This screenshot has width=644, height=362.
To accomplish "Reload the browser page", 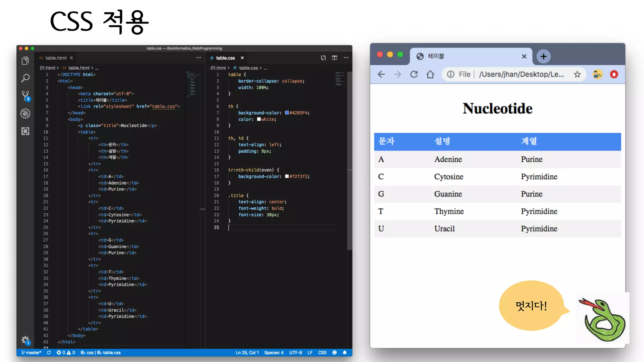I will click(414, 74).
